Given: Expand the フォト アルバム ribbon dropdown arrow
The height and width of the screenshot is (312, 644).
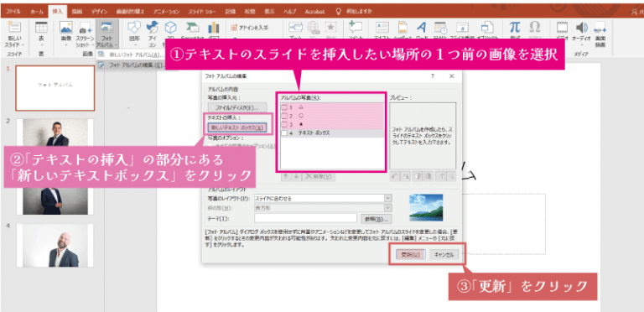Looking at the screenshot, I should (117, 44).
